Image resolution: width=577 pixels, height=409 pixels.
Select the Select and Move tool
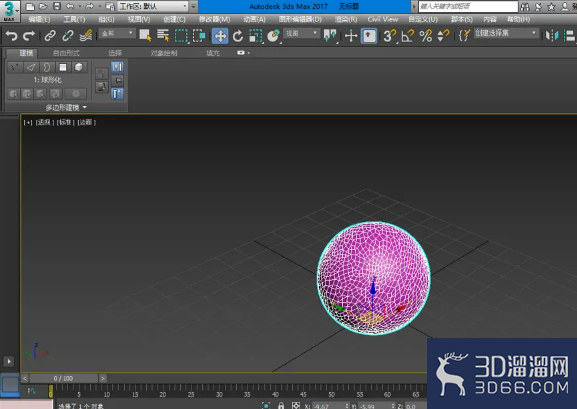pos(220,36)
